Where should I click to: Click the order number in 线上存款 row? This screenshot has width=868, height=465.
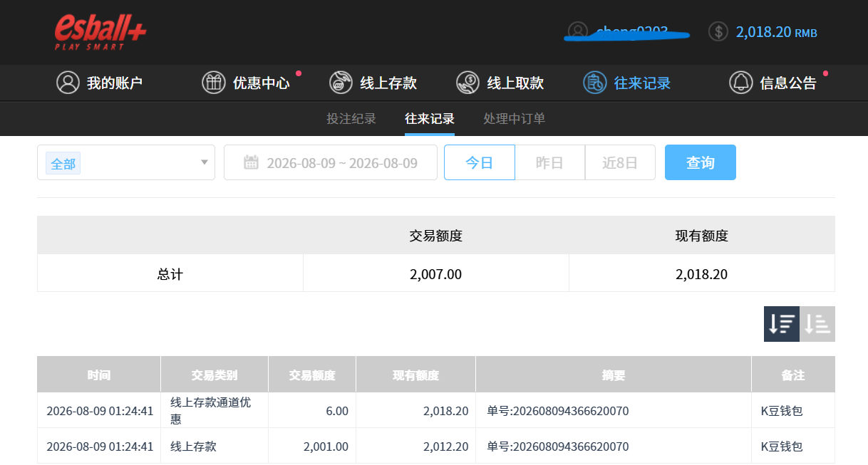[558, 446]
